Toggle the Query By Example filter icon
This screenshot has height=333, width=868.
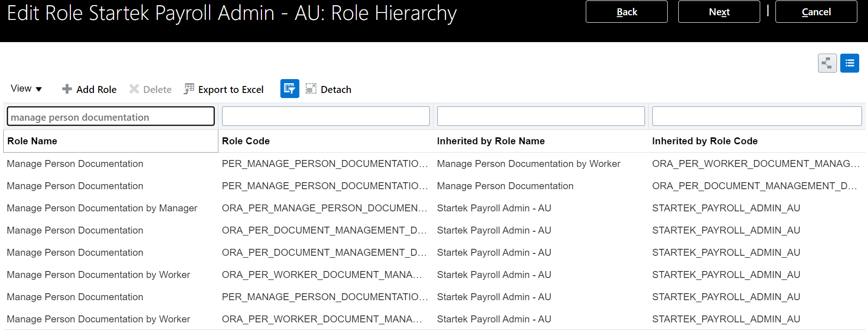click(x=290, y=89)
